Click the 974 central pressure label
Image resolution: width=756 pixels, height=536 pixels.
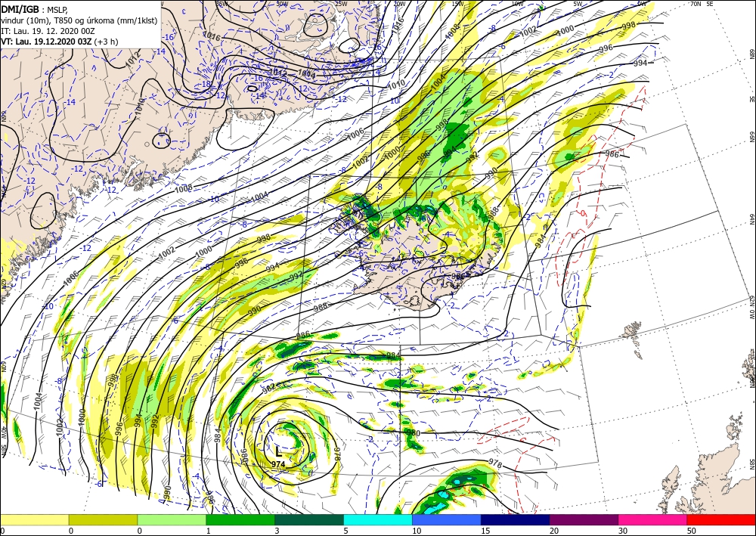point(278,464)
